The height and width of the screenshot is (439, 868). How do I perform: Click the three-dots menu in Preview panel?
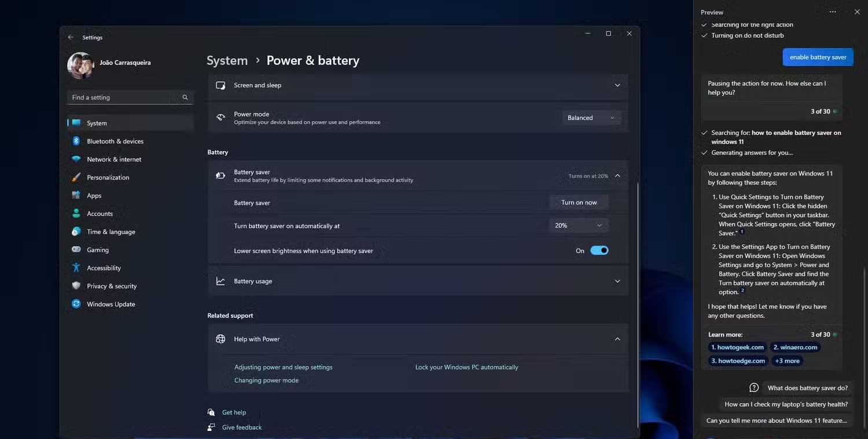tap(833, 12)
